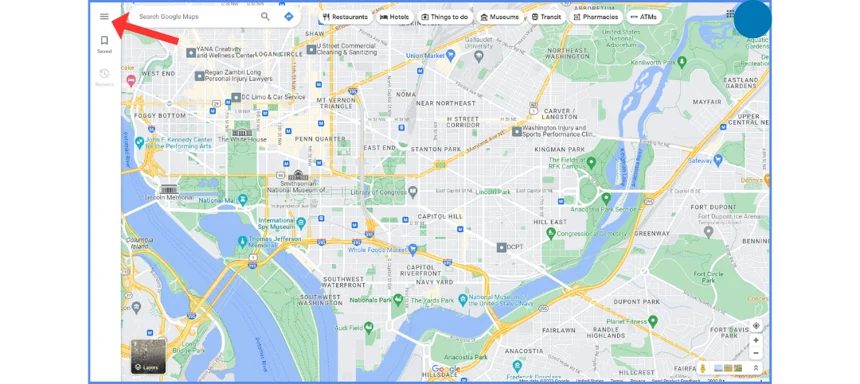The image size is (860, 384).
Task: Click the PENN QUARTER neighborhood label
Action: click(x=320, y=139)
